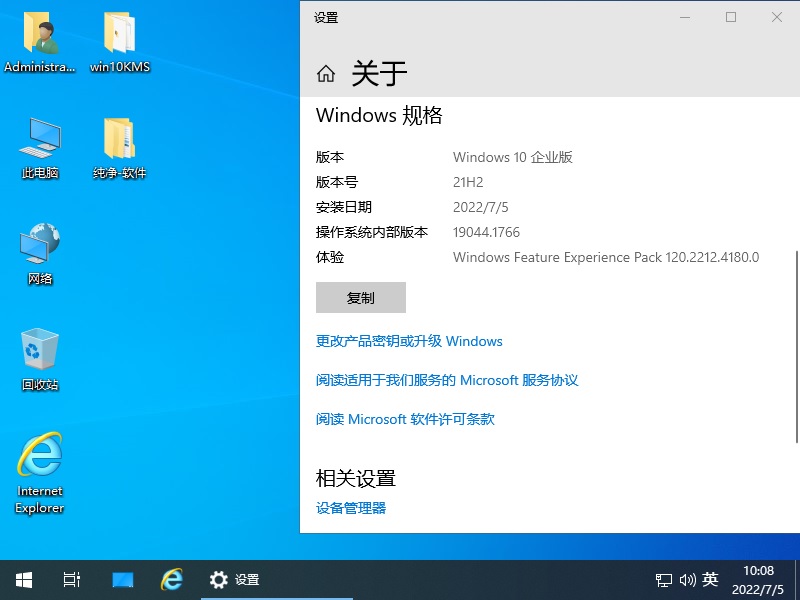
Task: Open the Administrator folder
Action: (x=39, y=30)
